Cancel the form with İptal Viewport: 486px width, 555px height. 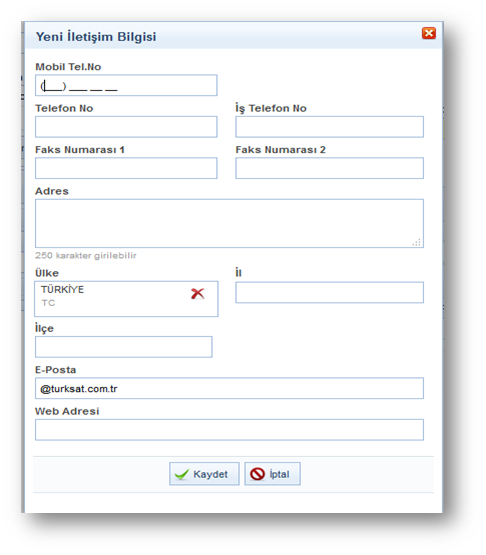pos(272,474)
